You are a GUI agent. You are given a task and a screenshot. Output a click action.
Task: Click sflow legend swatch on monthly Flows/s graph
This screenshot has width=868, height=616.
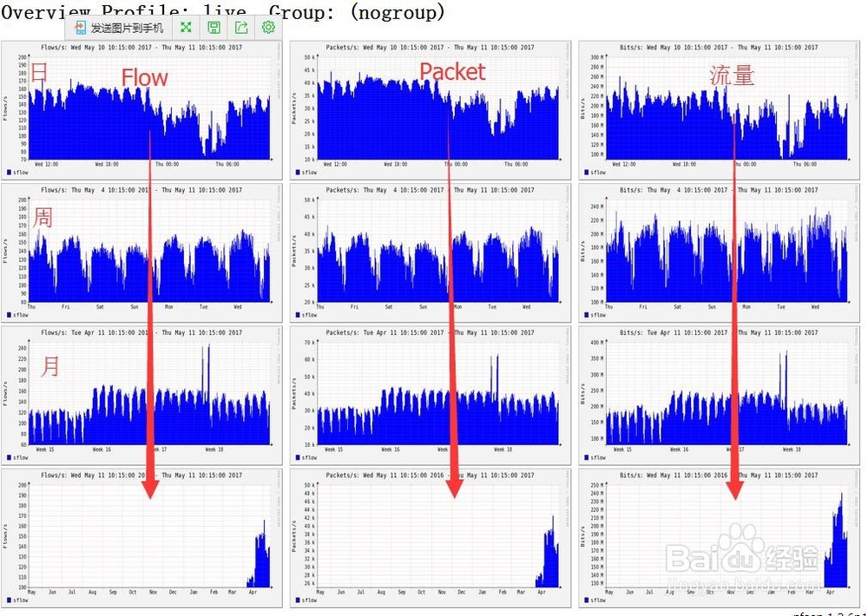point(9,458)
